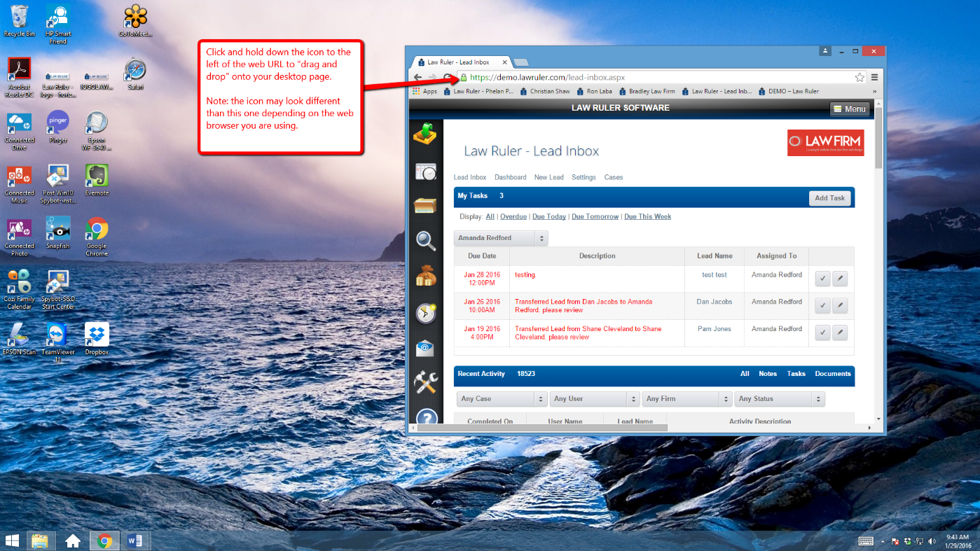Filter recent activity by Documents
Screen dimensions: 980x551
coord(833,374)
